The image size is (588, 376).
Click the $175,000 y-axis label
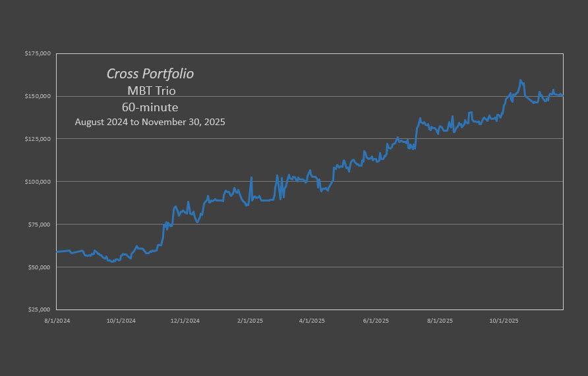click(x=39, y=53)
